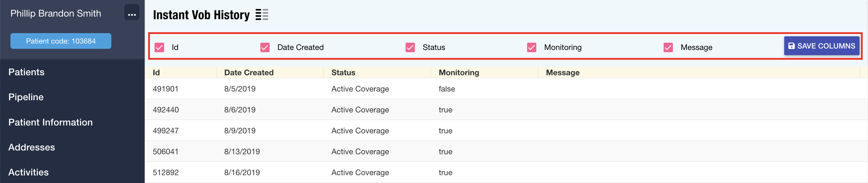868x183 pixels.
Task: Open the Patients sidebar menu
Action: (x=26, y=72)
